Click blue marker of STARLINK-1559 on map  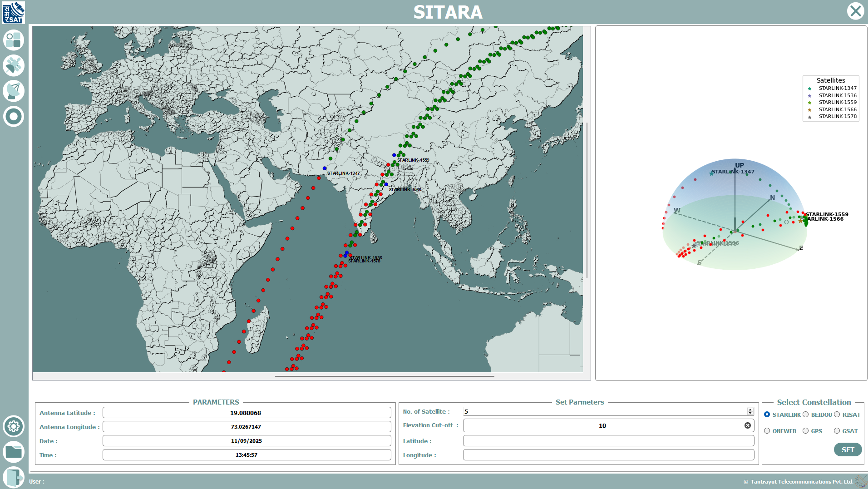pos(394,155)
